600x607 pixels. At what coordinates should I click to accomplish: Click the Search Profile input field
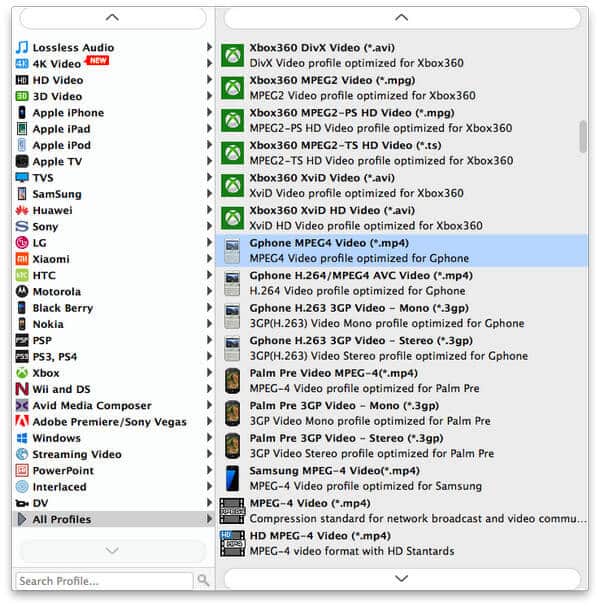[x=104, y=580]
